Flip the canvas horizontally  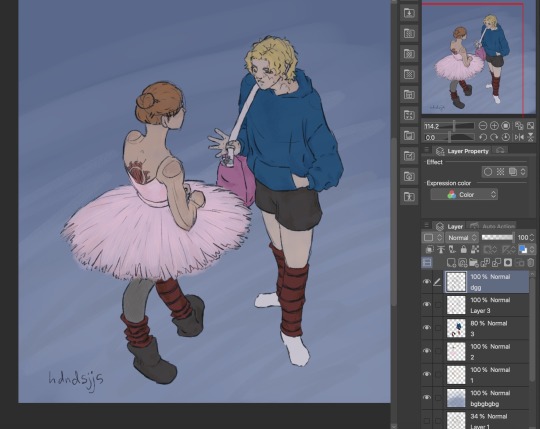pyautogui.click(x=519, y=137)
